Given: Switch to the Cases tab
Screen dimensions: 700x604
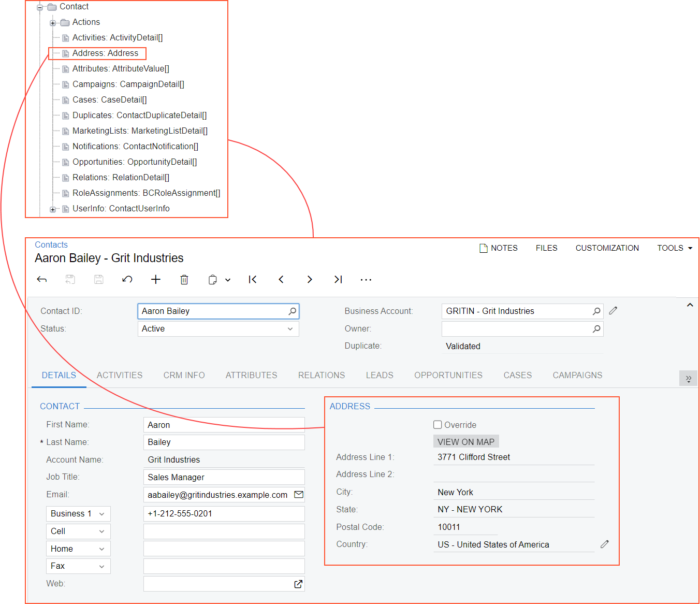Looking at the screenshot, I should coord(518,375).
